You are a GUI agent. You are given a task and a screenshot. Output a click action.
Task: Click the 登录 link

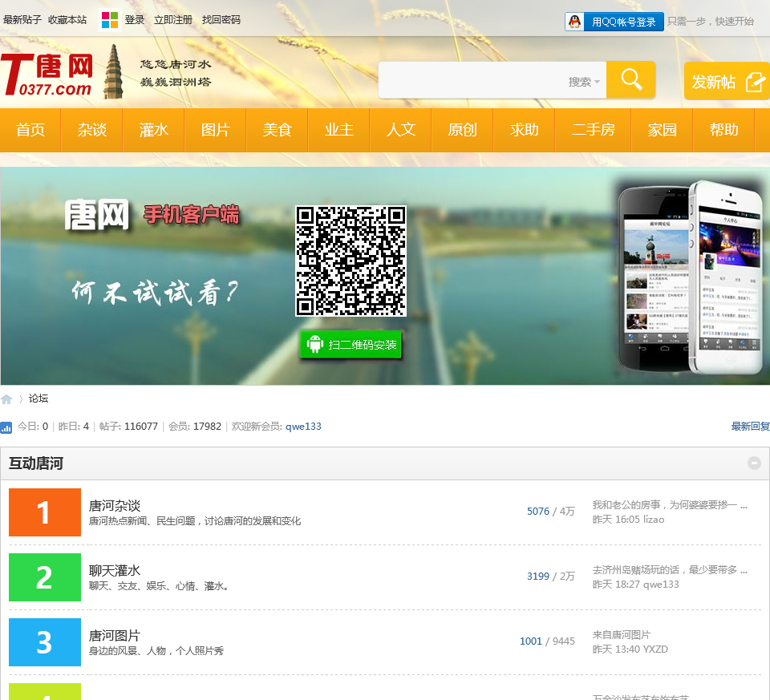135,20
